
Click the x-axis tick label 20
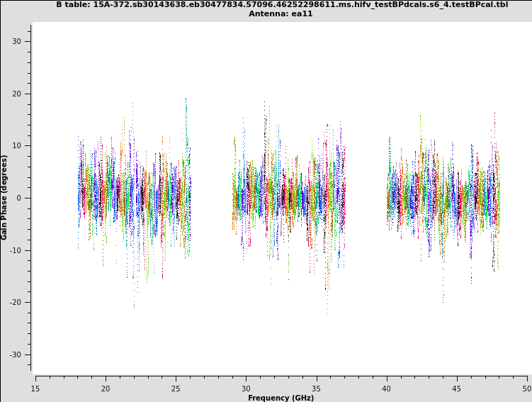point(106,388)
